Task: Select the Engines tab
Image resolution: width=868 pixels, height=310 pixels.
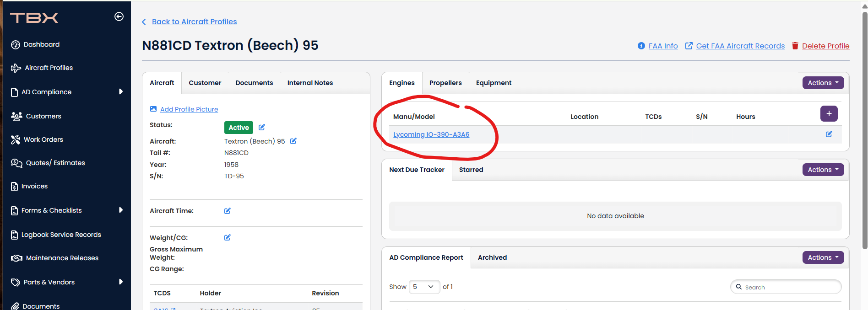Action: (x=402, y=83)
